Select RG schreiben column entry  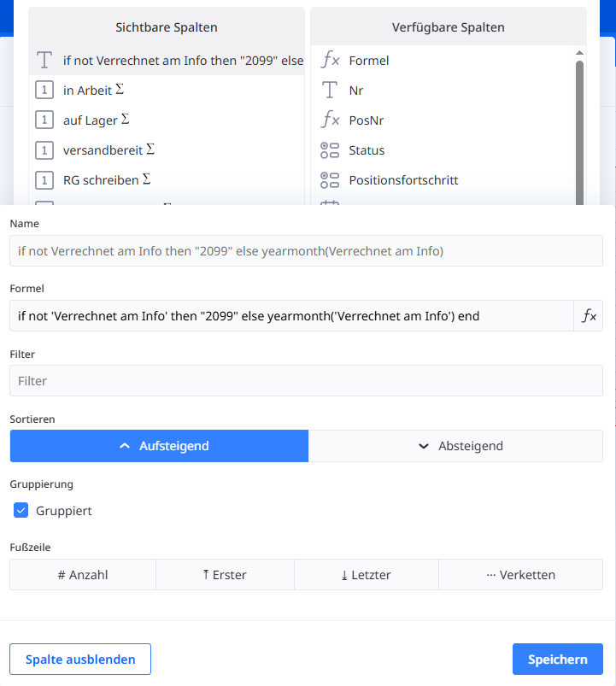[101, 180]
